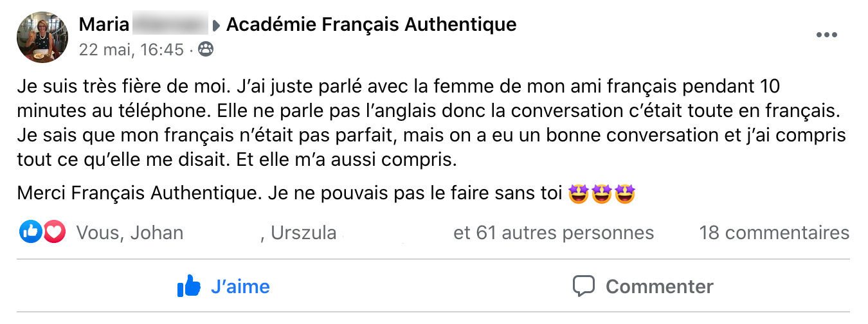This screenshot has width=868, height=324.
Task: Click the arrow icon after Maria's name
Action: point(217,26)
